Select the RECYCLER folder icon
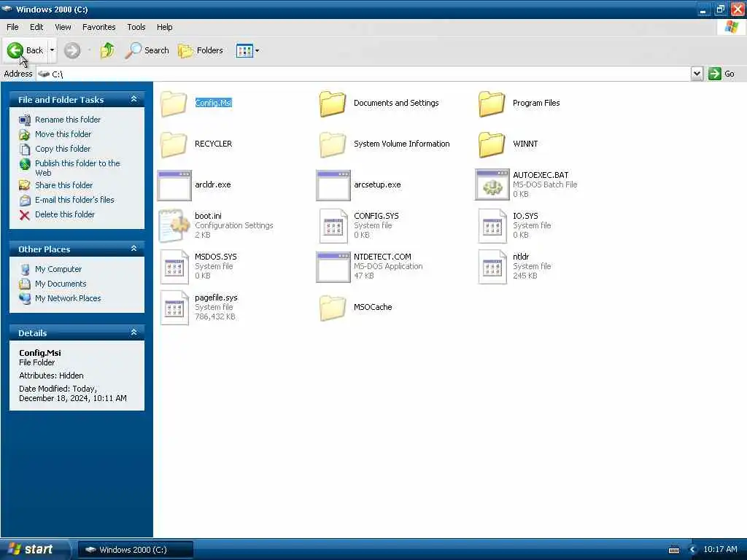 pyautogui.click(x=174, y=144)
